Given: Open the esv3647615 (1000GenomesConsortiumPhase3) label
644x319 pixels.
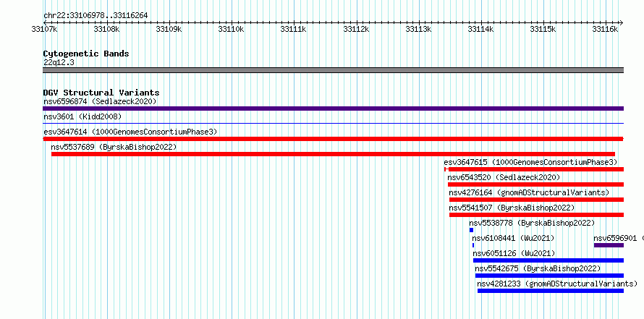Looking at the screenshot, I should 530,162.
